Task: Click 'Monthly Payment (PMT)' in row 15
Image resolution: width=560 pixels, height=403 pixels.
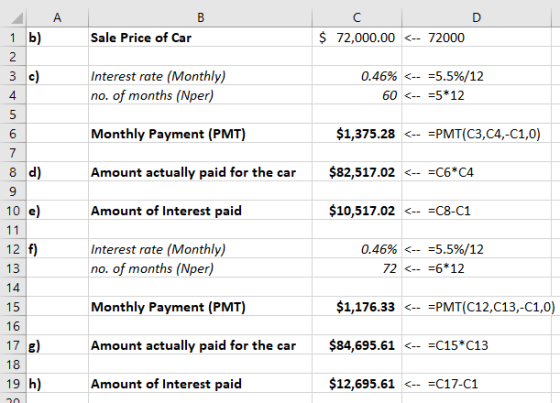Action: click(x=168, y=307)
